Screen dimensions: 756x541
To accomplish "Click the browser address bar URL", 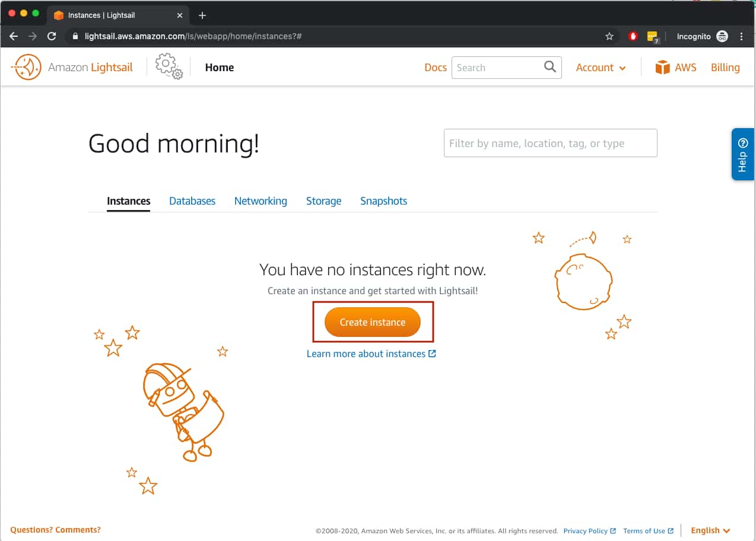I will coord(193,36).
